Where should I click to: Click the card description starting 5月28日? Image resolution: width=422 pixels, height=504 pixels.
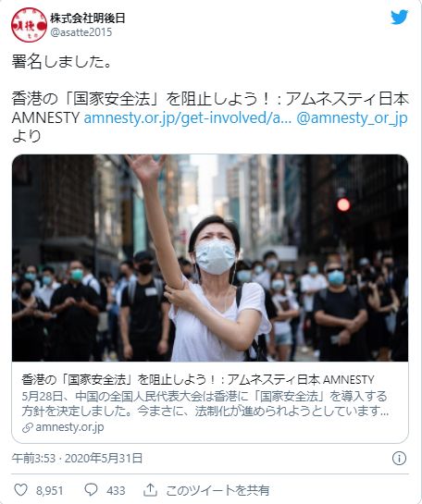point(205,404)
